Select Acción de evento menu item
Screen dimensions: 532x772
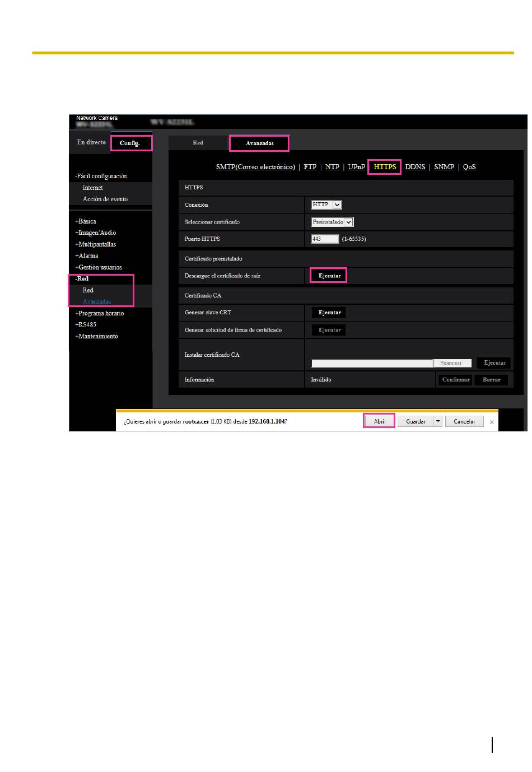105,199
